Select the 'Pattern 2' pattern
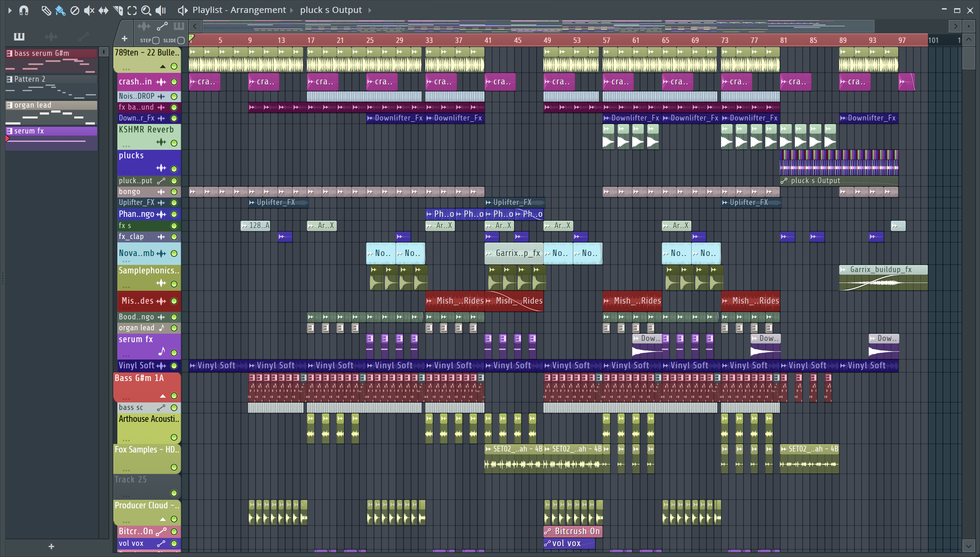The width and height of the screenshot is (980, 557). pos(51,87)
